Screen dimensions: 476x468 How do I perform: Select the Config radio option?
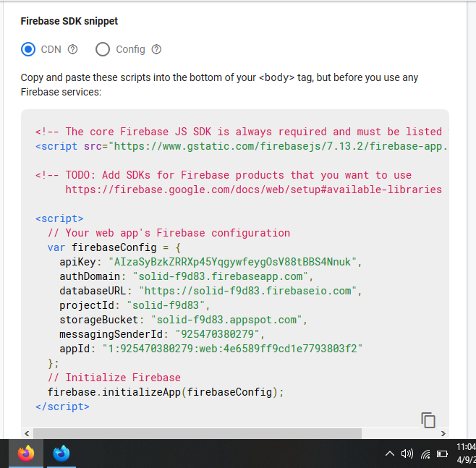point(103,50)
